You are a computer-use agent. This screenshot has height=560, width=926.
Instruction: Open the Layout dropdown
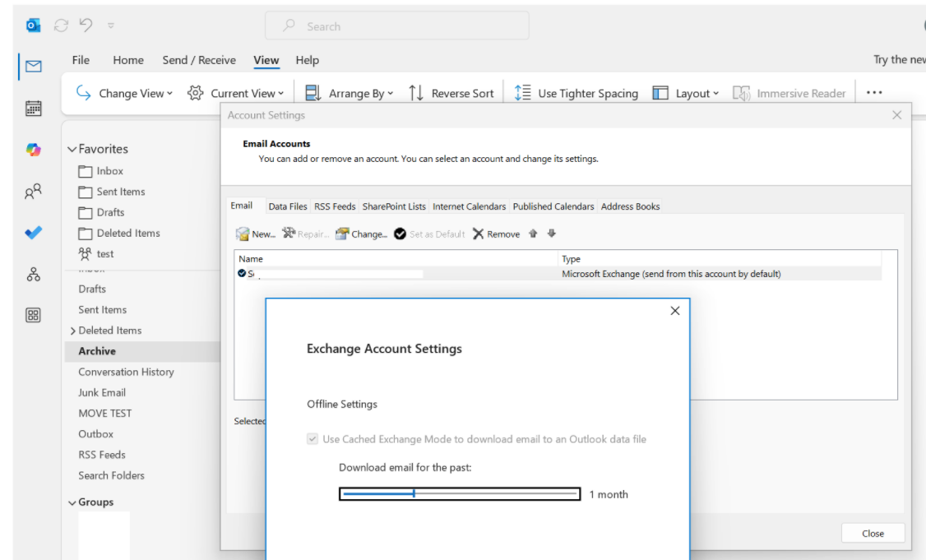coord(686,94)
